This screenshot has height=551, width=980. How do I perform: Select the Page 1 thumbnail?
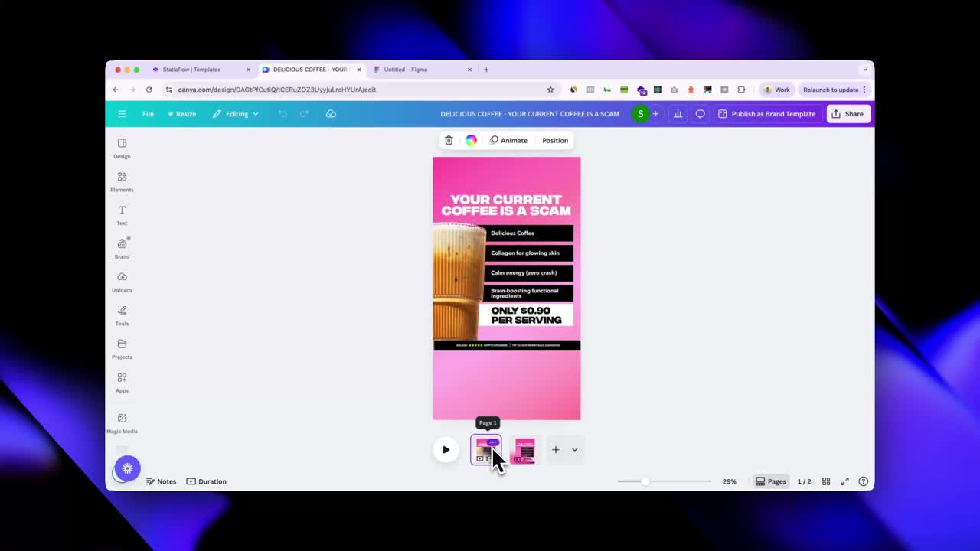pyautogui.click(x=485, y=450)
